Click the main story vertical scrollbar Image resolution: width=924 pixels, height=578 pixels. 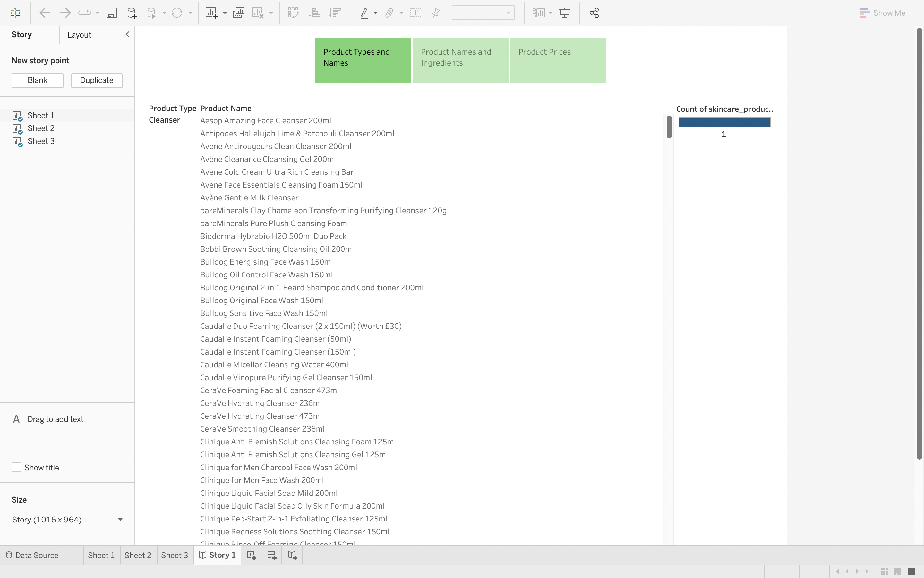(x=920, y=243)
